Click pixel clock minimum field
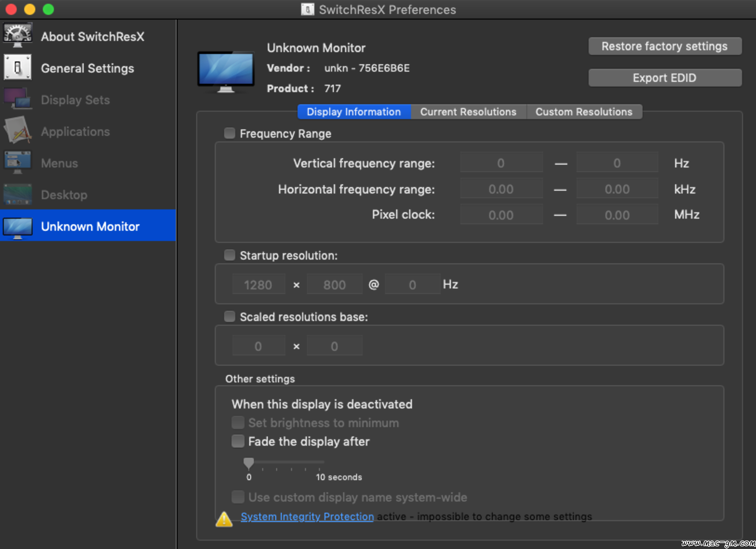 pos(501,215)
